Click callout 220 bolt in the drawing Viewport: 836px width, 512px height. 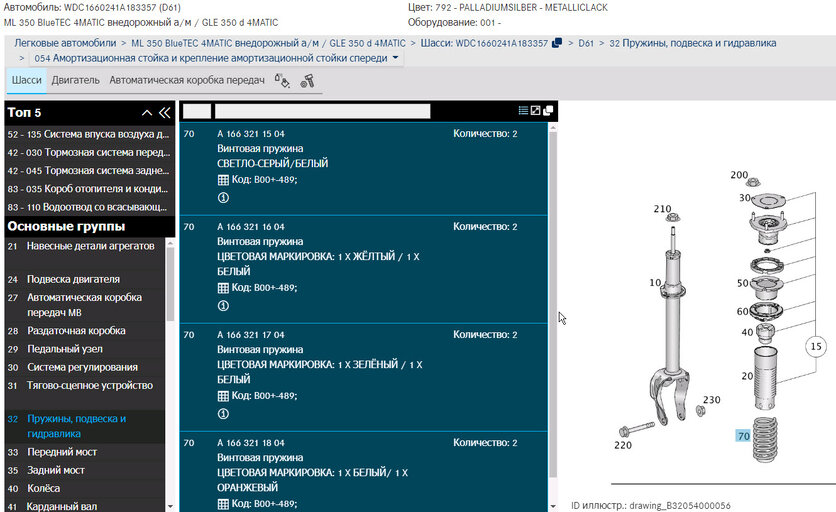(623, 445)
